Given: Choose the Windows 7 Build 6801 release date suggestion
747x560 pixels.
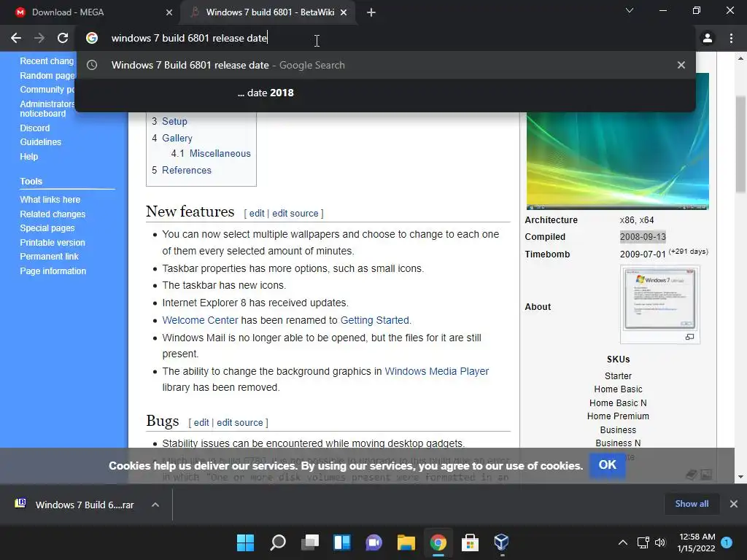Looking at the screenshot, I should tap(385, 65).
